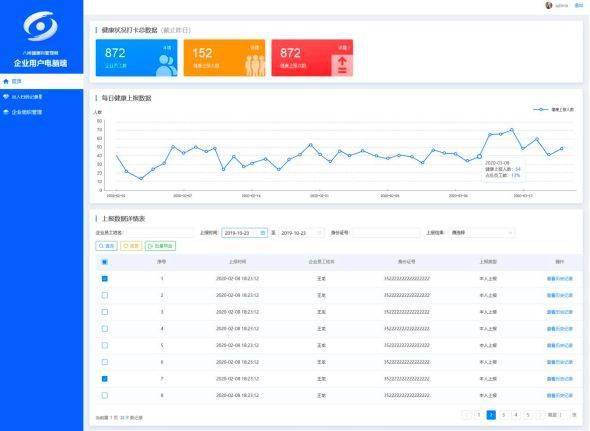
Task: Uncheck the checkbox for row 7
Action: (105, 379)
